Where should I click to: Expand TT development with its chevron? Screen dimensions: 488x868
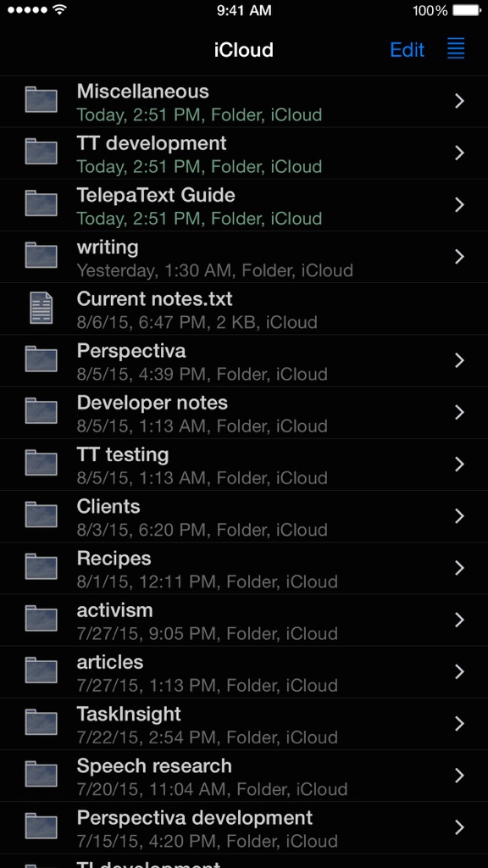click(x=459, y=153)
